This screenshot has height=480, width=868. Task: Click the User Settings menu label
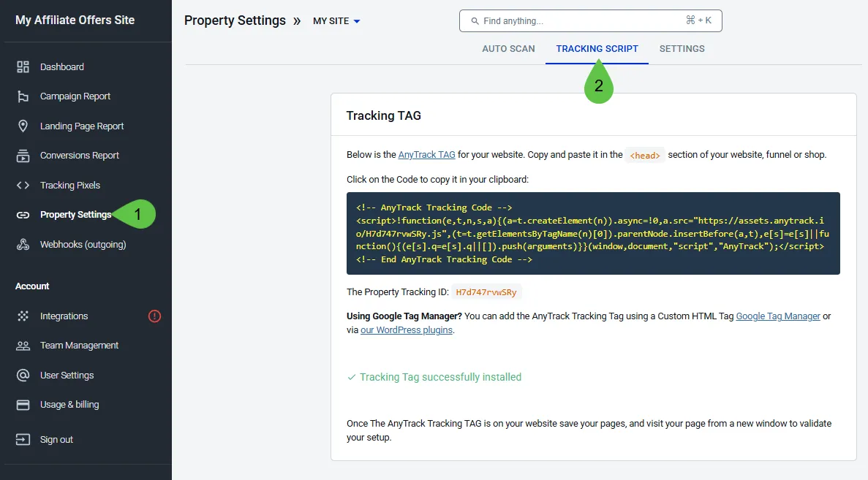pos(67,375)
